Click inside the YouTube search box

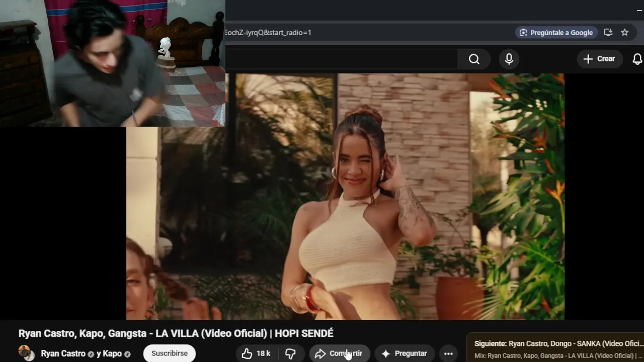(x=342, y=59)
